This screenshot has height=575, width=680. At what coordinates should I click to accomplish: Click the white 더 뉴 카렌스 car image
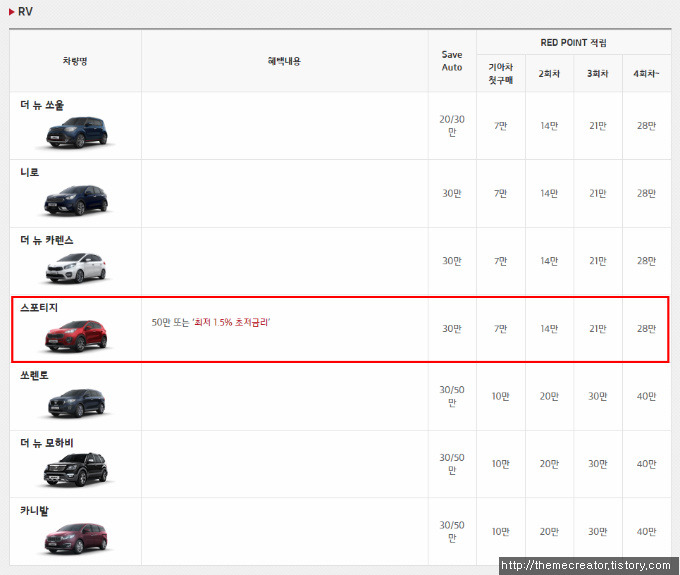point(76,268)
